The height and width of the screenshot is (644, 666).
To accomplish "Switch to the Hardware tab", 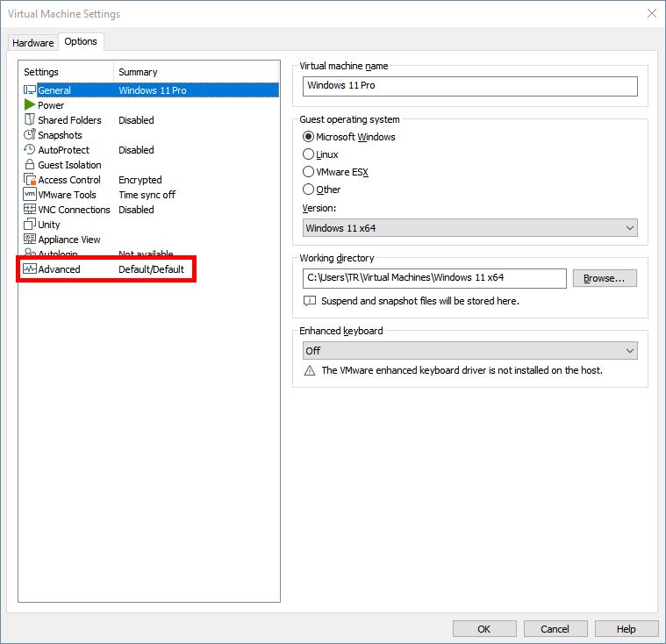I will tap(33, 43).
